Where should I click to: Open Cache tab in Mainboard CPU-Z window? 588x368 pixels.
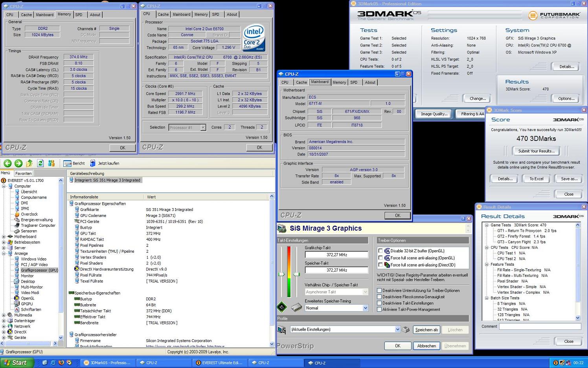(301, 82)
